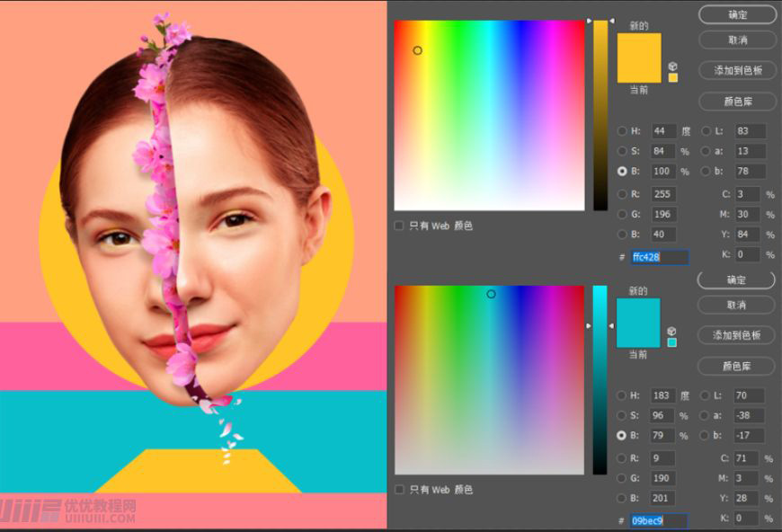This screenshot has width=782, height=532.
Task: Click the closest web-safe swatch under the cyan warning cube
Action: click(x=672, y=342)
